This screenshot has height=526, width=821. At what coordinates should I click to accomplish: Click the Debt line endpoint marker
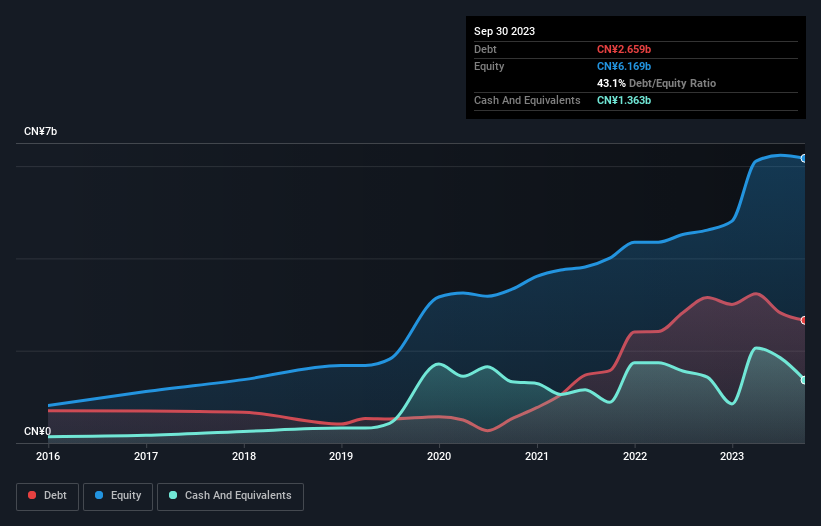tap(804, 320)
